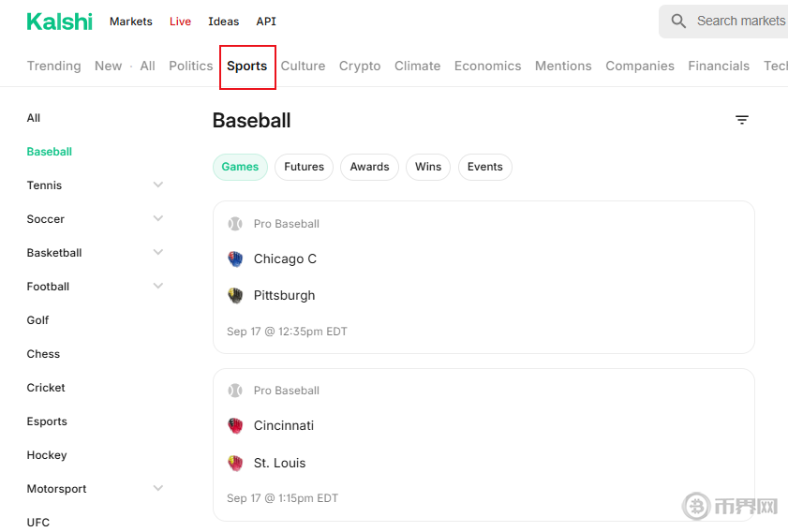Image resolution: width=788 pixels, height=532 pixels.
Task: Expand the Basketball category chevron
Action: (x=157, y=252)
